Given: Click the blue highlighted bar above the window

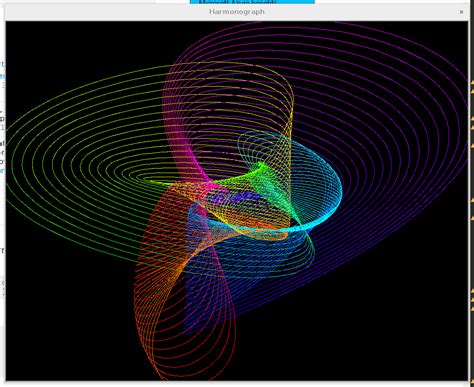Looking at the screenshot, I should [x=252, y=2].
